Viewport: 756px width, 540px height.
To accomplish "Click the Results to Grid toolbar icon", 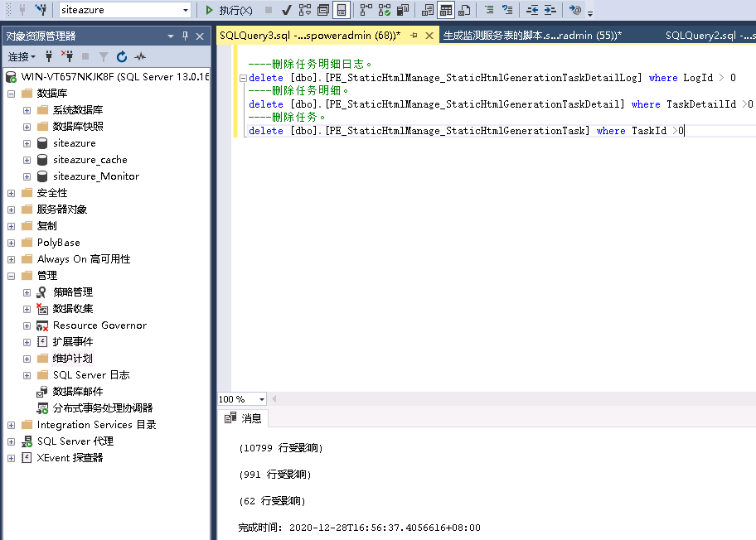I will point(446,10).
